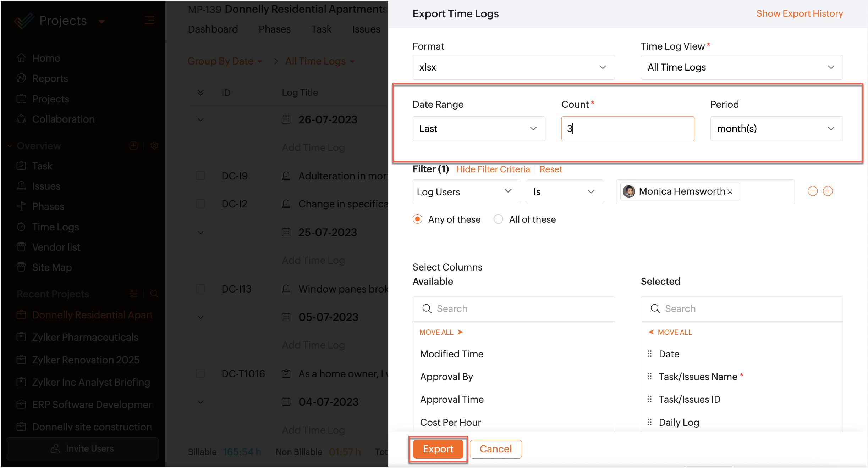The width and height of the screenshot is (868, 468).
Task: Switch to the Phases tab
Action: [x=274, y=29]
